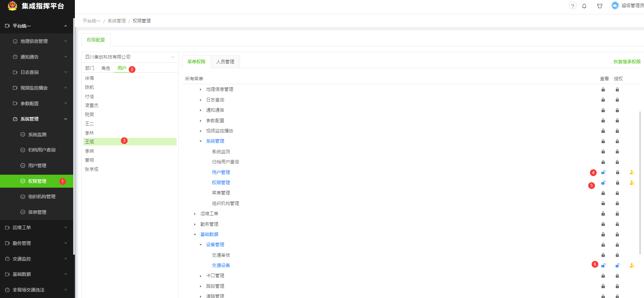Collapse the 平台统一 sidebar section
This screenshot has width=644, height=298.
pyautogui.click(x=65, y=26)
